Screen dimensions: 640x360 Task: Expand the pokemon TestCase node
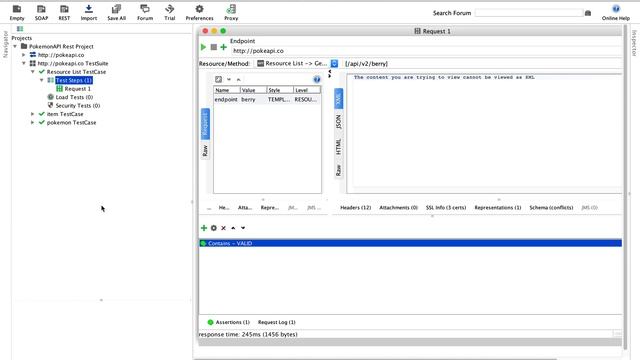(x=33, y=122)
